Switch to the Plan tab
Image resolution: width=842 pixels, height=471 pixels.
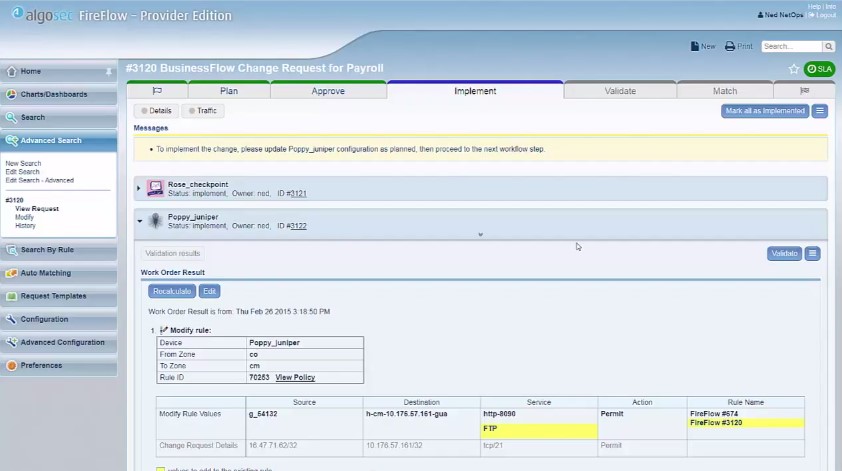click(229, 91)
